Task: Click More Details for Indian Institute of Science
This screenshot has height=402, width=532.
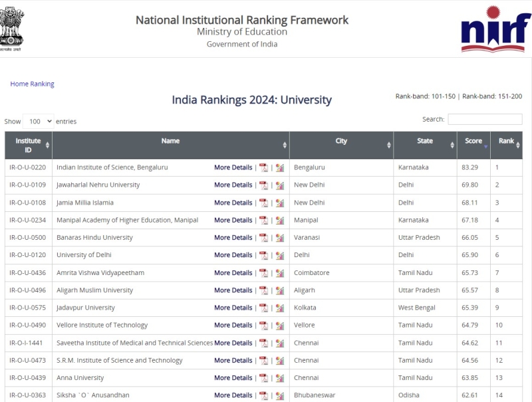Action: click(233, 167)
